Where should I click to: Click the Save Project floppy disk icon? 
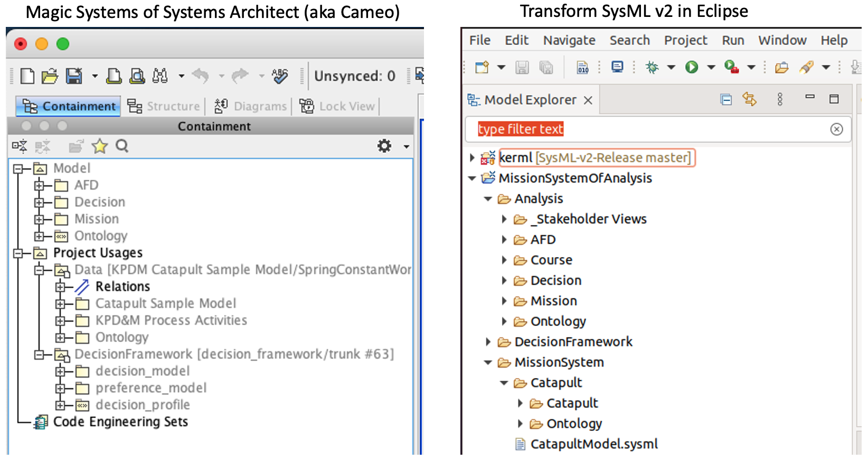coord(74,77)
